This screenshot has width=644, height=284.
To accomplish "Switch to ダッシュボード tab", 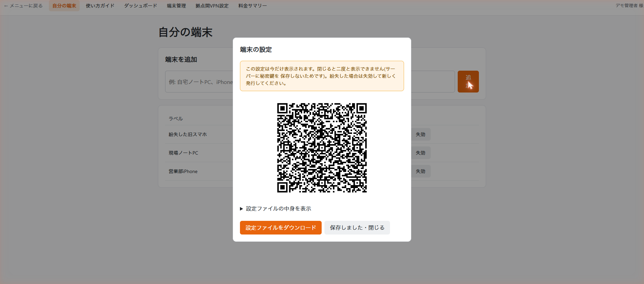I will (140, 6).
